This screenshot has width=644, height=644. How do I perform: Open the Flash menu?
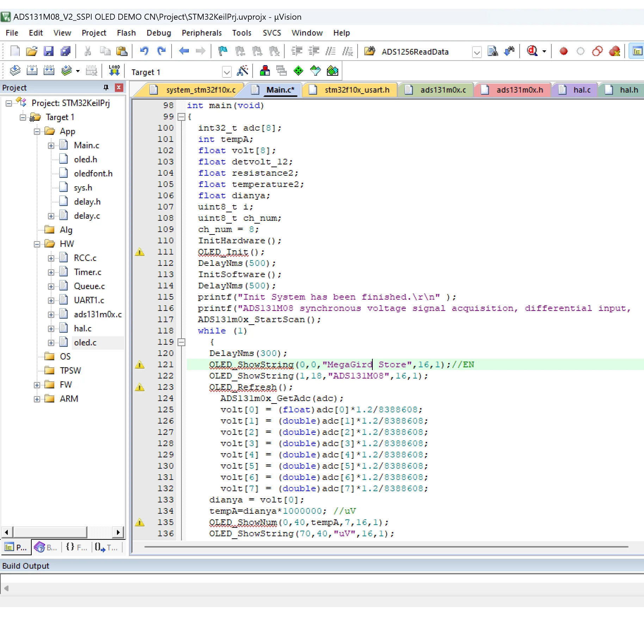[x=126, y=33]
